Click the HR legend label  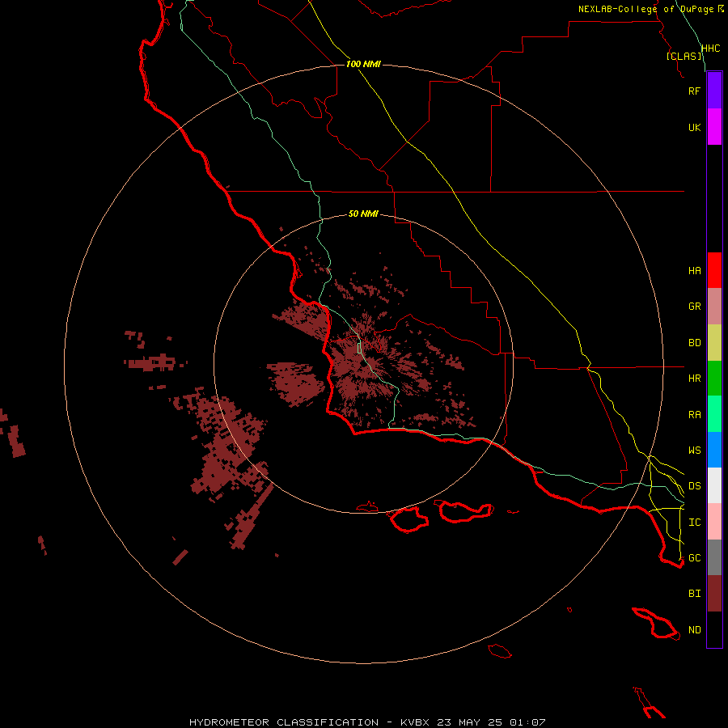click(694, 379)
